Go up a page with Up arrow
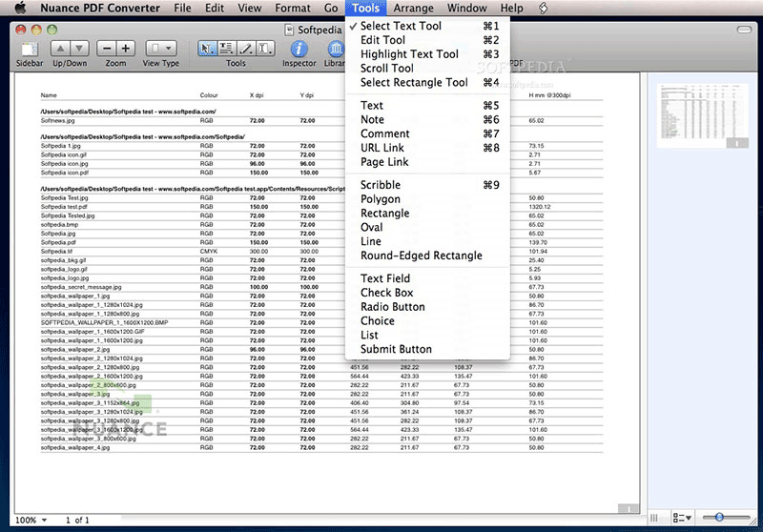Viewport: 763px width, 532px height. [x=60, y=48]
